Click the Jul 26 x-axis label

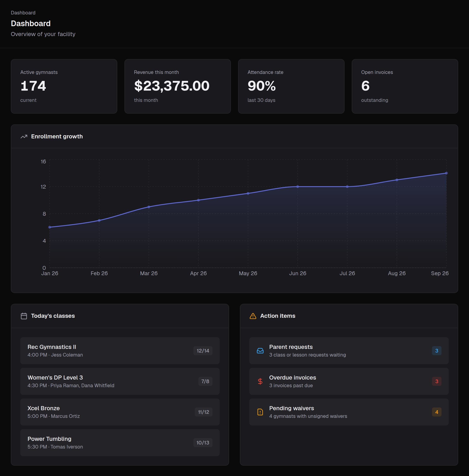[347, 273]
